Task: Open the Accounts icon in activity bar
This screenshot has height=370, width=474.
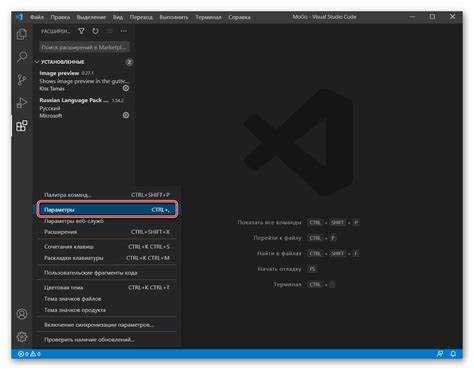Action: point(22,314)
